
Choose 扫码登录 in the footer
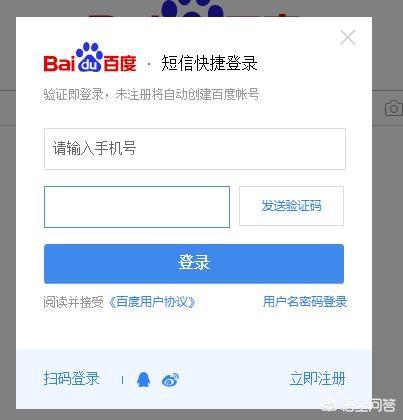pos(71,379)
